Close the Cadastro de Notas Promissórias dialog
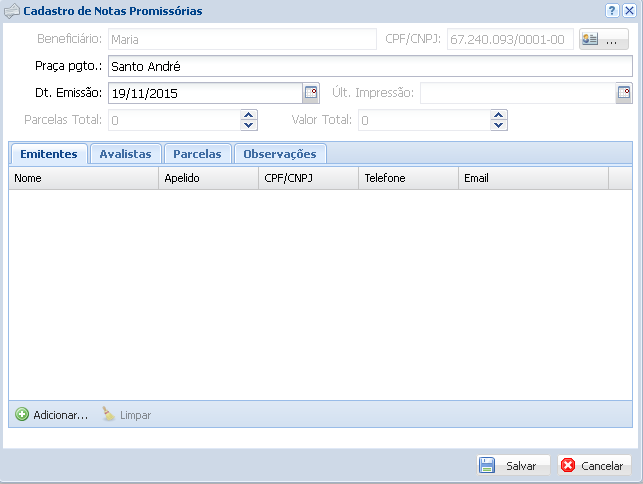The width and height of the screenshot is (643, 484). click(629, 11)
